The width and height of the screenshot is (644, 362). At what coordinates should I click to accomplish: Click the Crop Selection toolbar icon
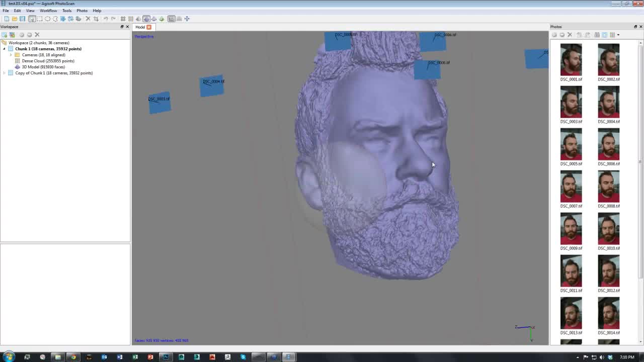click(96, 19)
